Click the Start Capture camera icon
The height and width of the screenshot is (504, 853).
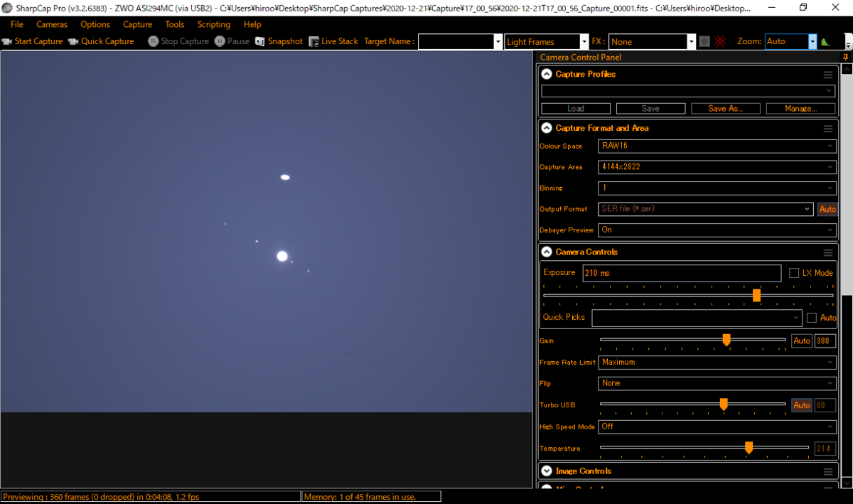(x=6, y=41)
